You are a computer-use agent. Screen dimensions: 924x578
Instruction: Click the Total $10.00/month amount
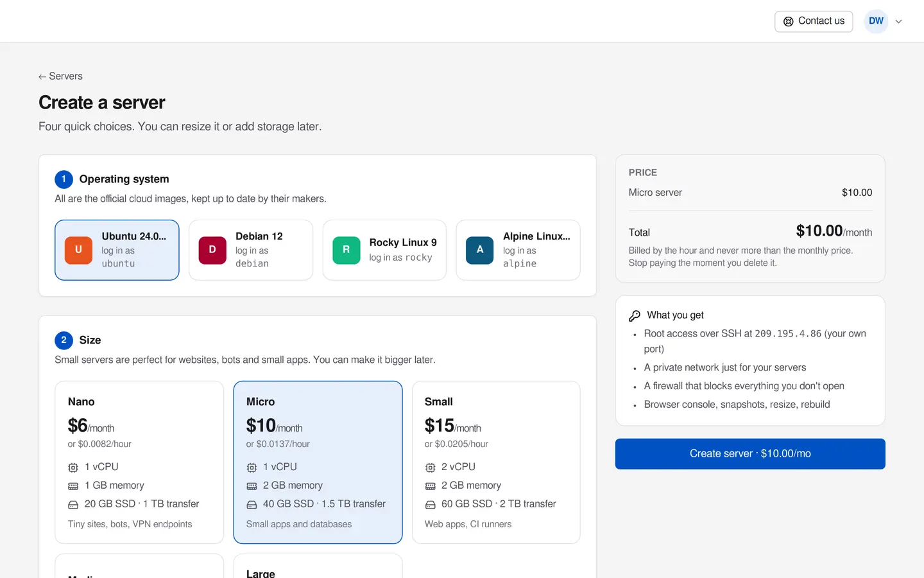click(834, 231)
